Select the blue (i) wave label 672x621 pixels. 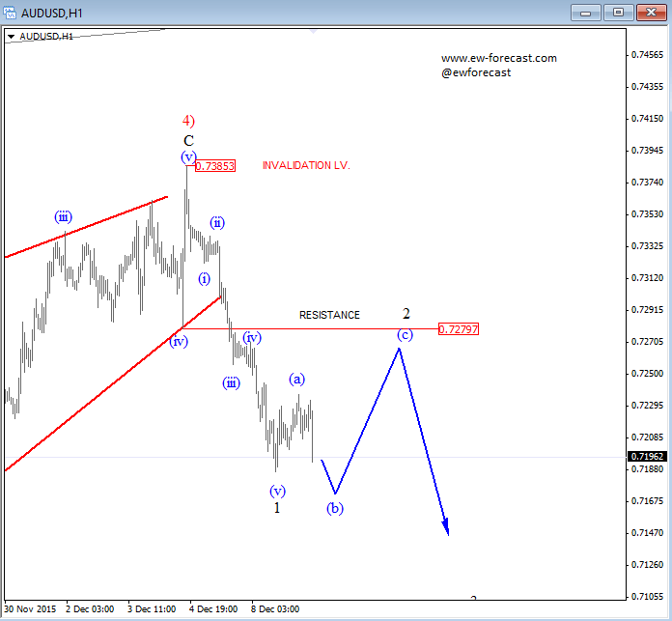204,279
